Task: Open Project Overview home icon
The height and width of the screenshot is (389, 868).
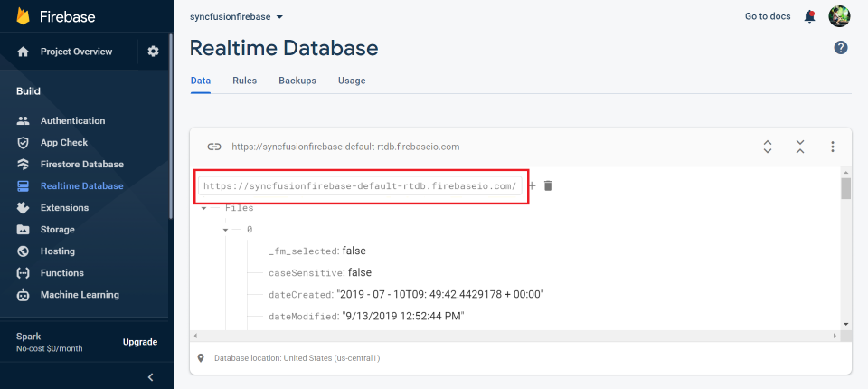Action: 23,52
